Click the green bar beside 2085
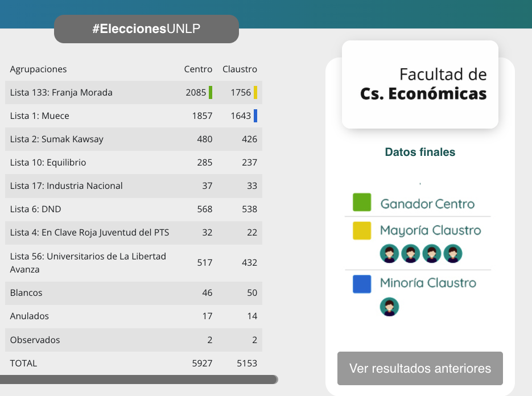This screenshot has width=532, height=396. 211,92
